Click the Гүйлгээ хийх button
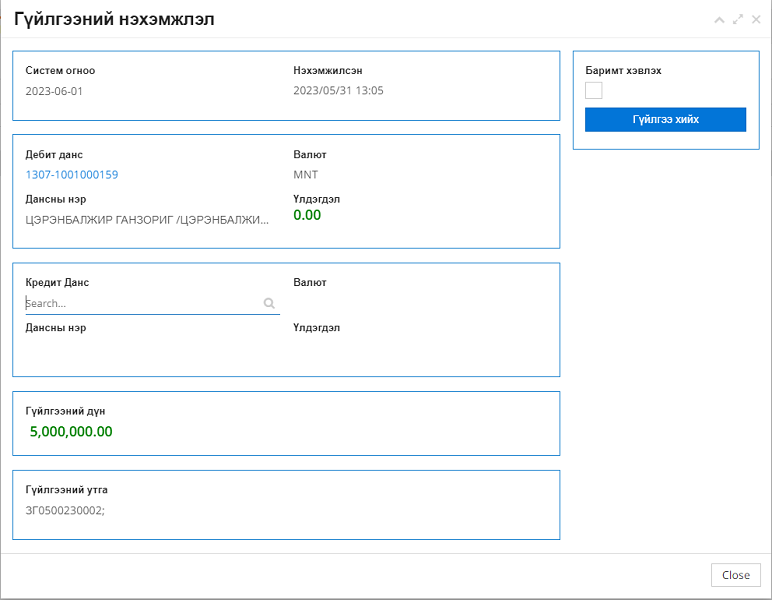The image size is (772, 600). [666, 120]
